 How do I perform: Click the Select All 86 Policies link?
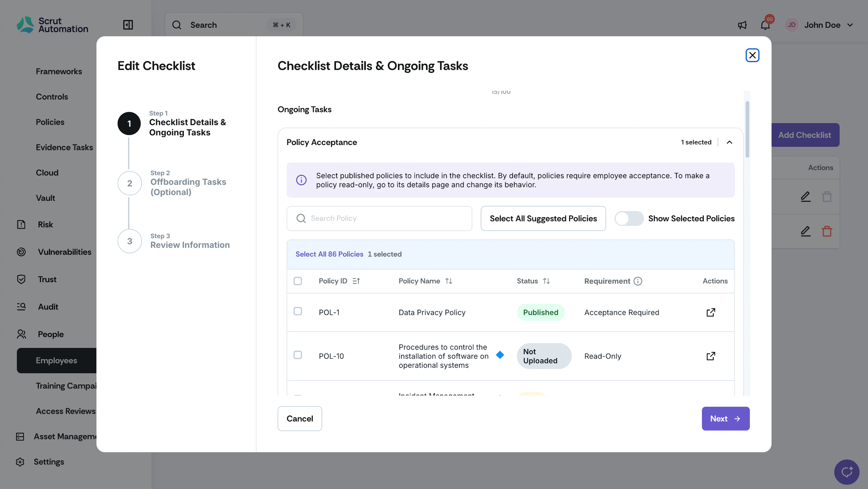329,254
